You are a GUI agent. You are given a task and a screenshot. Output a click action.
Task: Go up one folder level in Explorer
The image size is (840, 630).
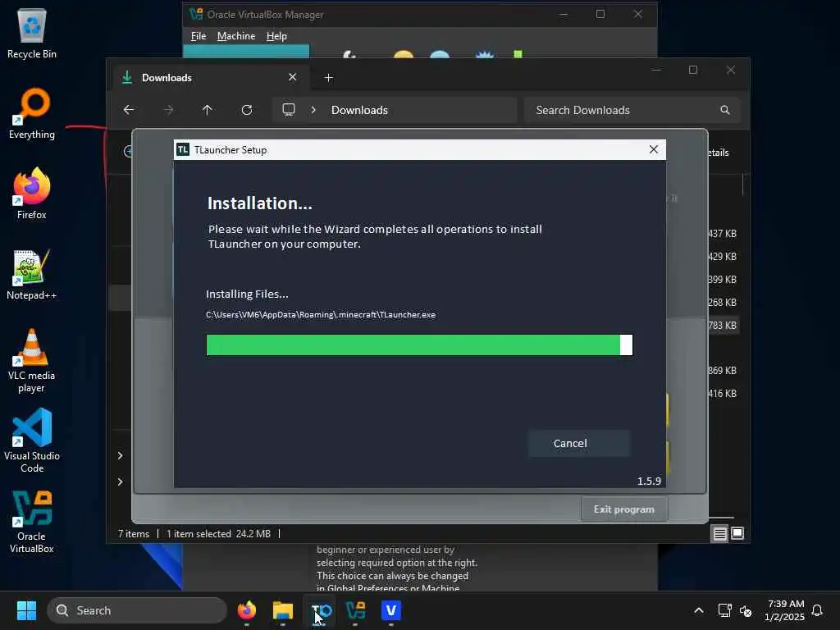point(208,110)
